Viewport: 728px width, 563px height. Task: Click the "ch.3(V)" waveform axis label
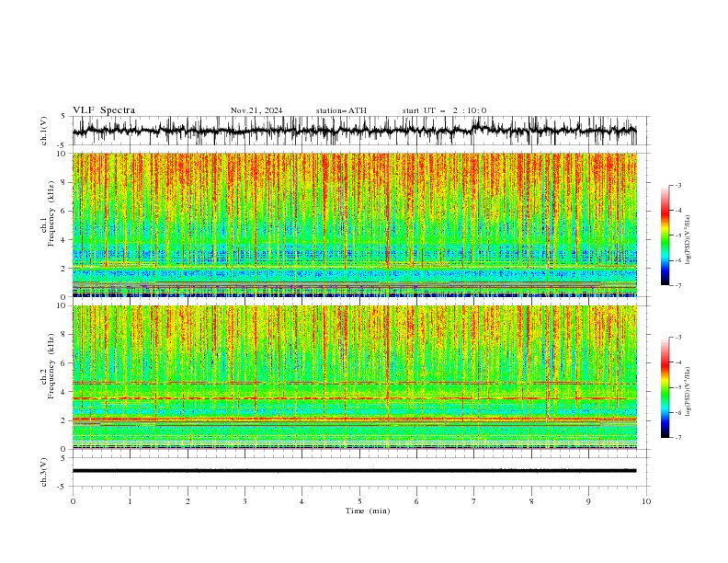pyautogui.click(x=44, y=472)
